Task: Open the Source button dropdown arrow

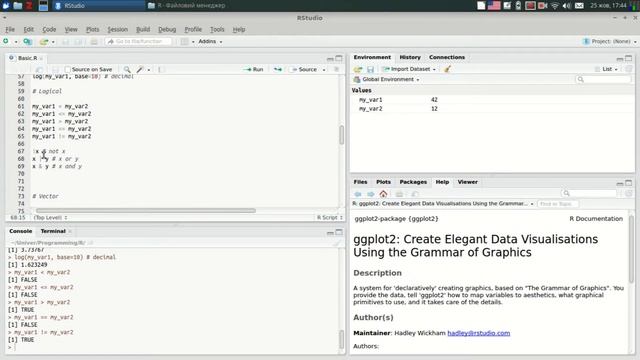Action: point(324,70)
